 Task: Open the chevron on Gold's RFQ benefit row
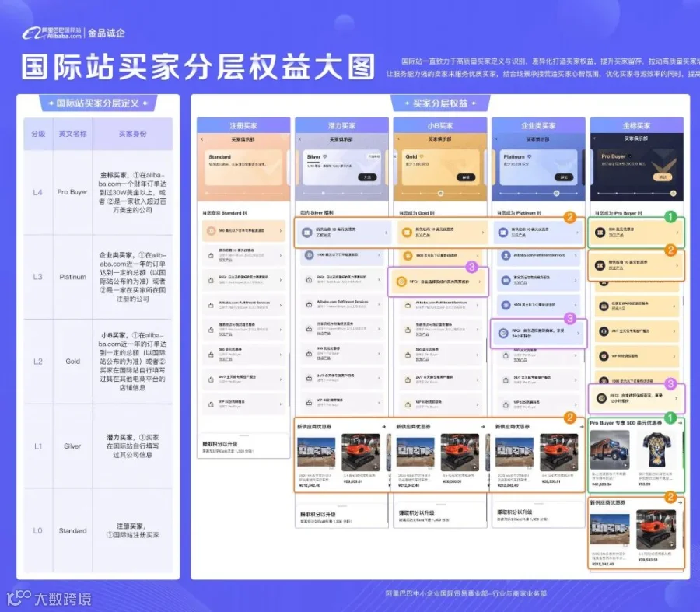click(479, 282)
